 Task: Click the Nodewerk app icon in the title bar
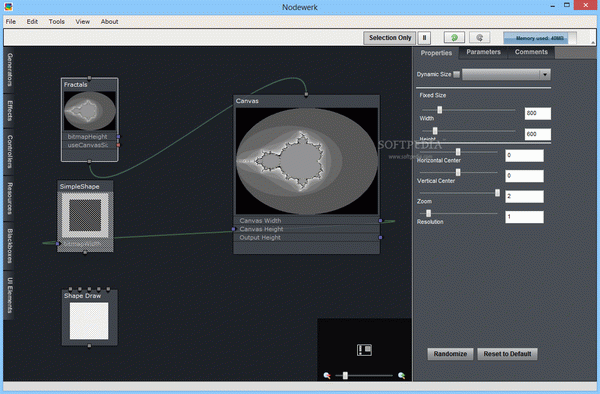pos(8,7)
